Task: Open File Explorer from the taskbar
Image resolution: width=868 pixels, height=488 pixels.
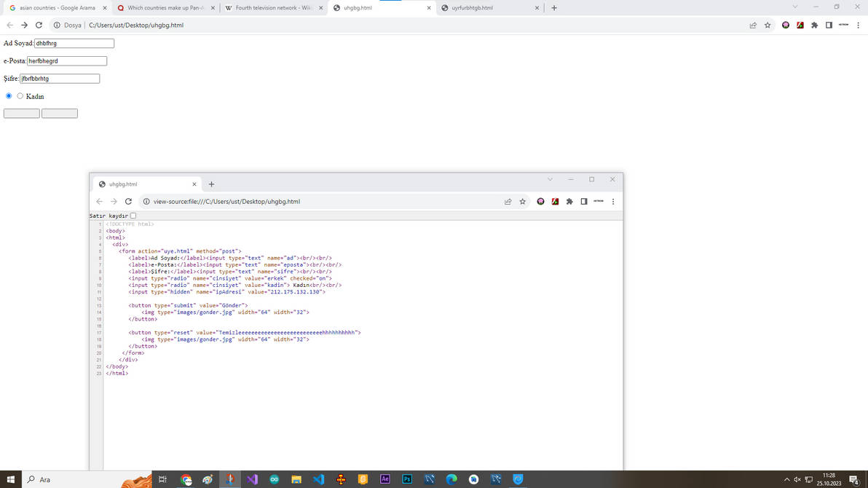Action: pyautogui.click(x=296, y=479)
